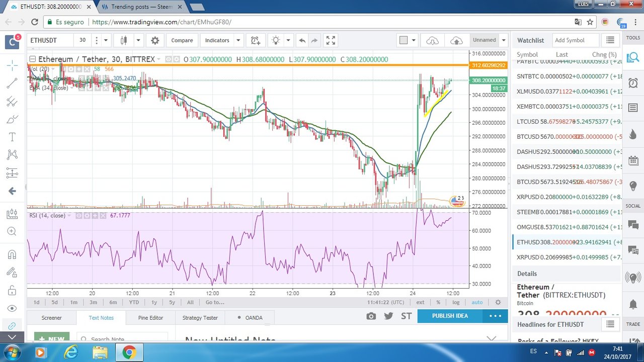
Task: Open the Watchlist list menu icon
Action: pyautogui.click(x=610, y=40)
